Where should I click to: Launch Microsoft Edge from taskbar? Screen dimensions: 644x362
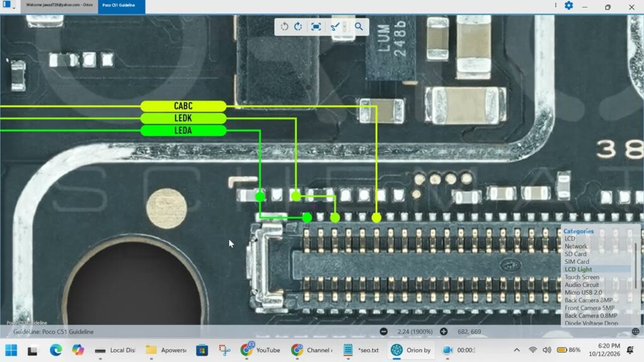tap(56, 350)
